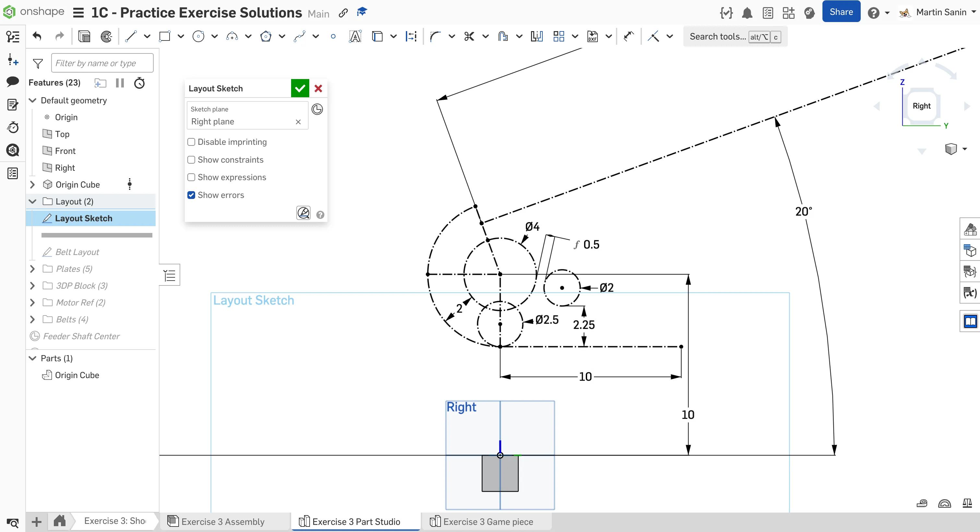Open the Exercise 3 Game piece tab

point(488,521)
